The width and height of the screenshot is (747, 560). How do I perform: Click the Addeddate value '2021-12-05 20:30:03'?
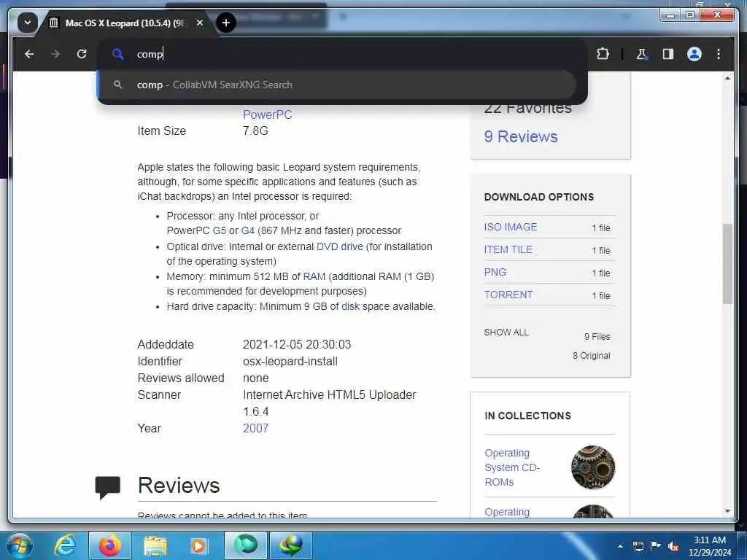297,344
